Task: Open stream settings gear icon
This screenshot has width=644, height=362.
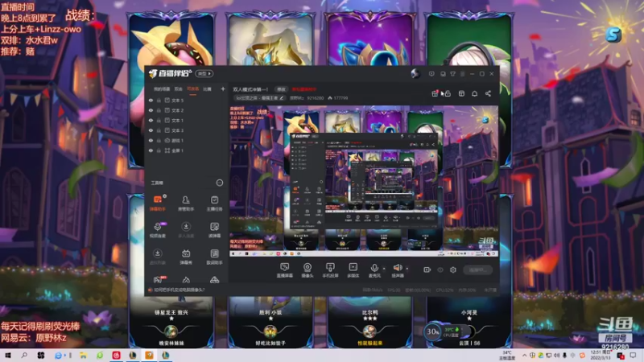Action: pos(453,269)
